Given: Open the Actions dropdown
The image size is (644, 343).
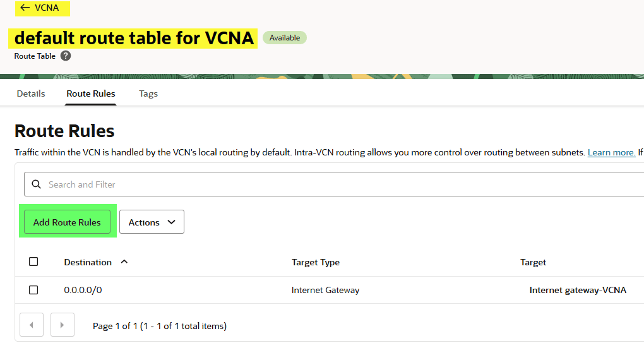Looking at the screenshot, I should (152, 222).
